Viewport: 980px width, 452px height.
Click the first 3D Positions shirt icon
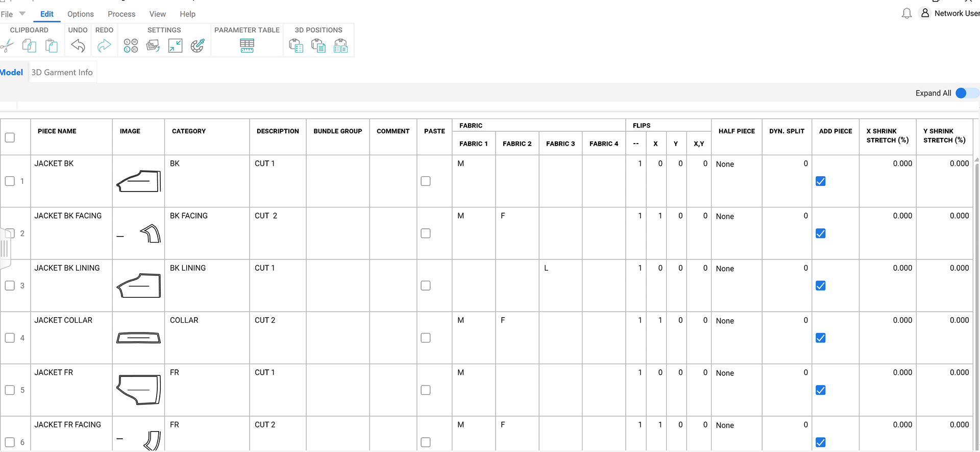tap(296, 46)
